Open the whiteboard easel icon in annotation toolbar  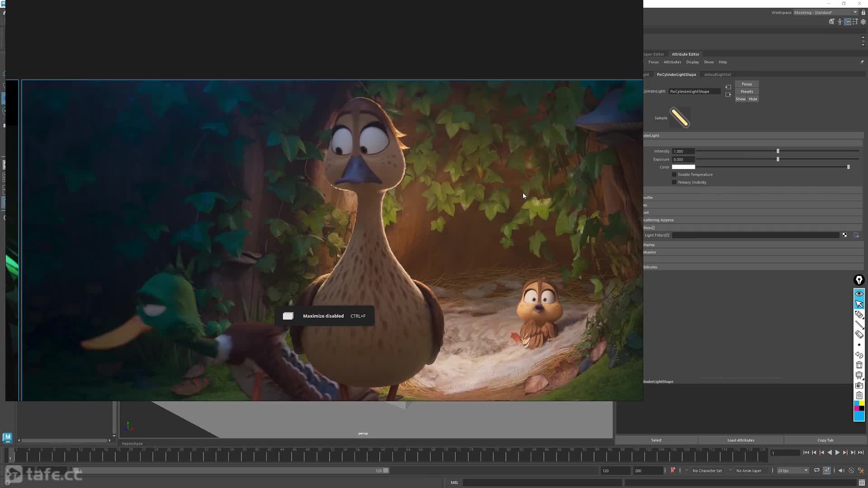point(859,375)
